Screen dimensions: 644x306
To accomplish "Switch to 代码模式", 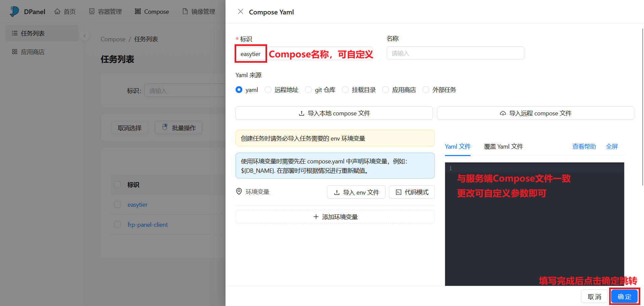I will click(x=412, y=192).
